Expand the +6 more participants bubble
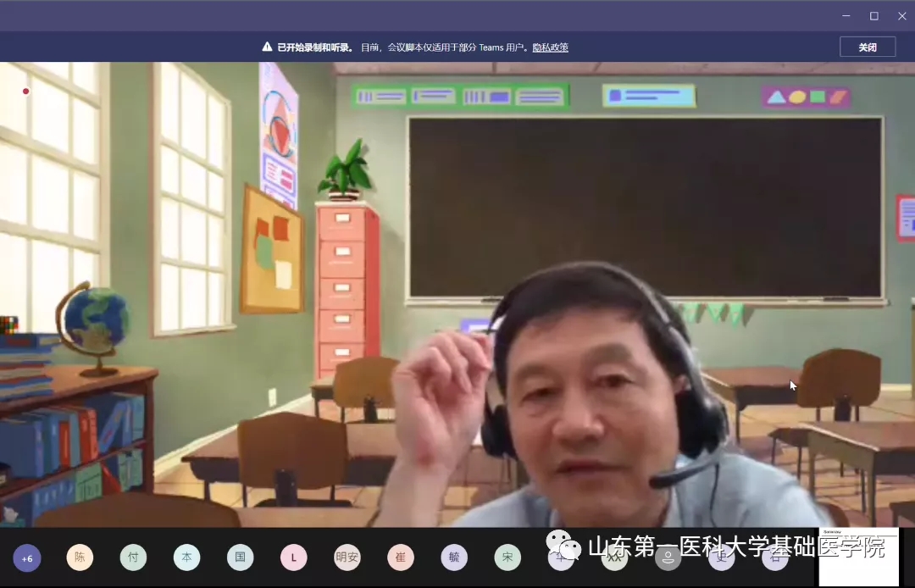The height and width of the screenshot is (588, 915). 27,558
